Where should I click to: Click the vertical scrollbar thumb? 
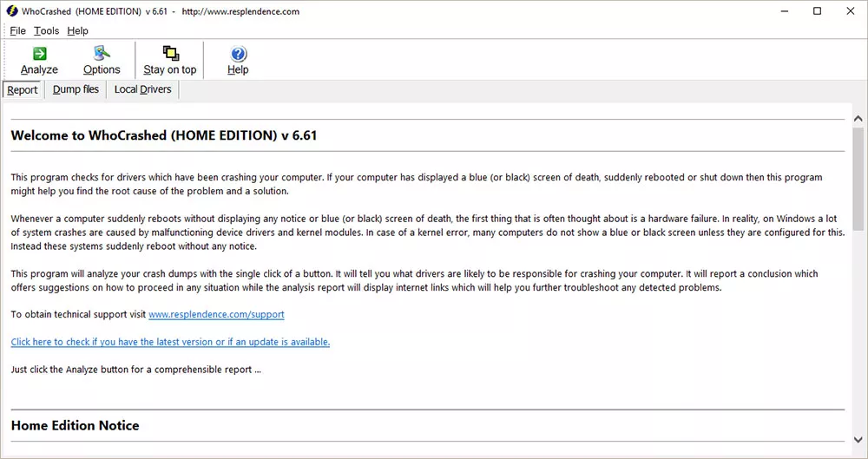click(x=858, y=178)
